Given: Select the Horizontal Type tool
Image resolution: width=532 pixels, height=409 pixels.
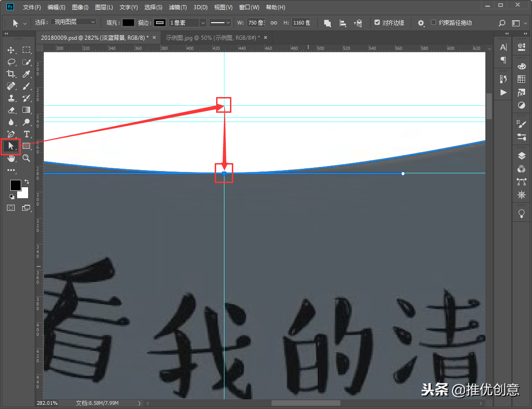Looking at the screenshot, I should (26, 134).
